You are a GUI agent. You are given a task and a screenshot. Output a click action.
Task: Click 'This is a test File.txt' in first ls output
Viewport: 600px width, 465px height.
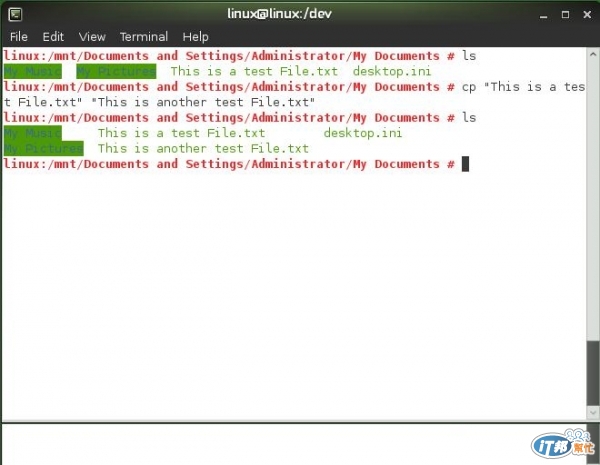click(x=254, y=71)
